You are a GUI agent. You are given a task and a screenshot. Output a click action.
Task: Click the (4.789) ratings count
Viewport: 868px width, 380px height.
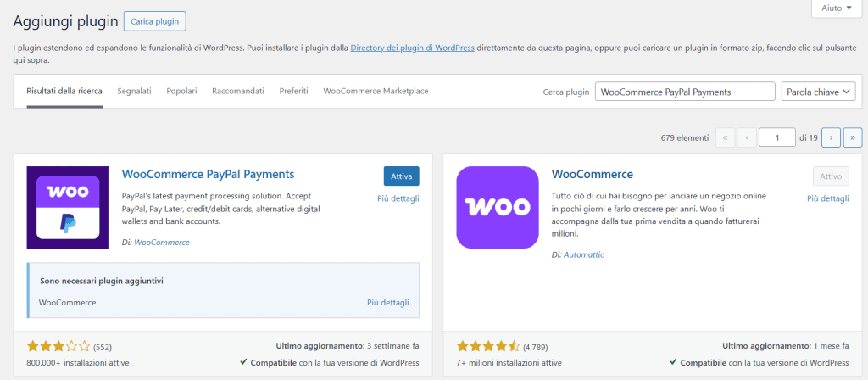point(536,347)
